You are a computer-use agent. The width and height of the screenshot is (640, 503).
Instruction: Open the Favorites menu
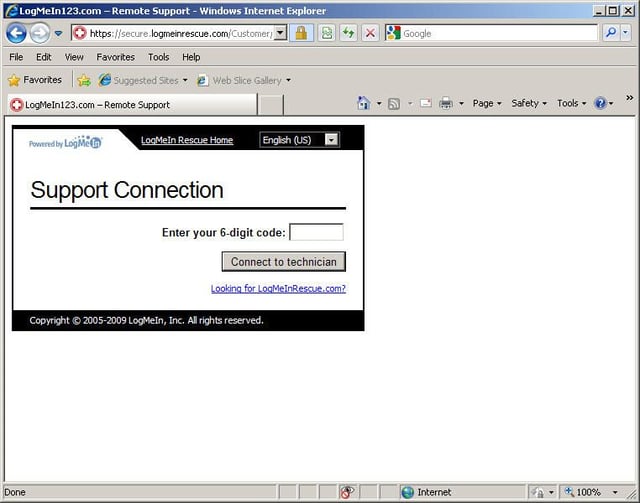click(116, 57)
